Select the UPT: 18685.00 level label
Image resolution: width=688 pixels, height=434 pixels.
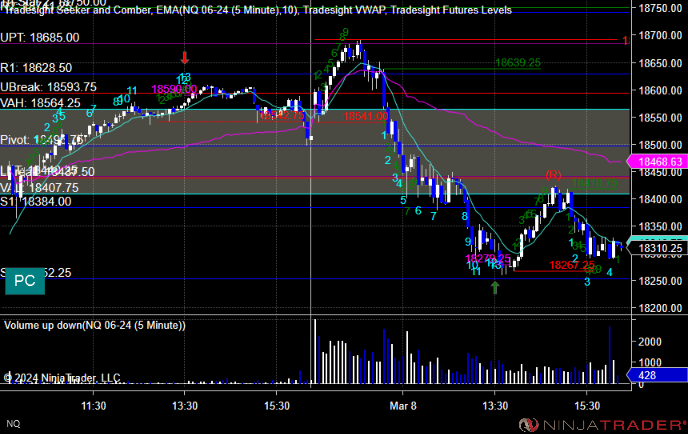point(40,38)
